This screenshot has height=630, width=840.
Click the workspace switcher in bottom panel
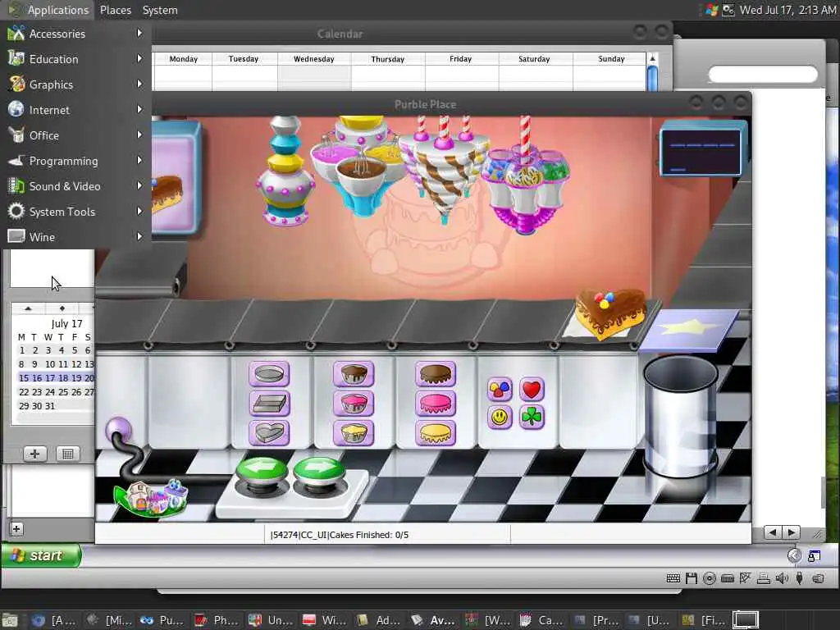[746, 620]
